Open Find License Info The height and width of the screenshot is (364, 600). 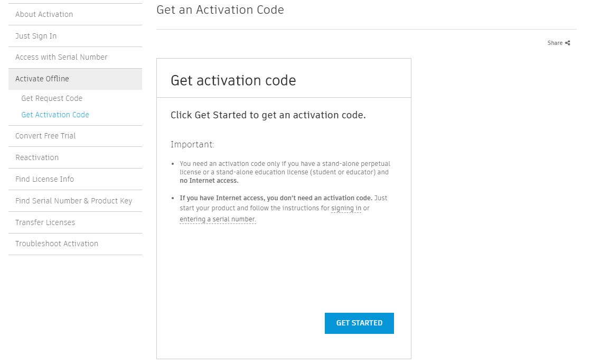(75, 179)
